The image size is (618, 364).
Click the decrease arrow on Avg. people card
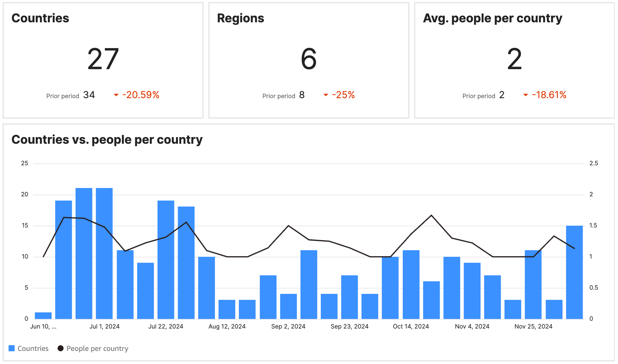tap(526, 95)
